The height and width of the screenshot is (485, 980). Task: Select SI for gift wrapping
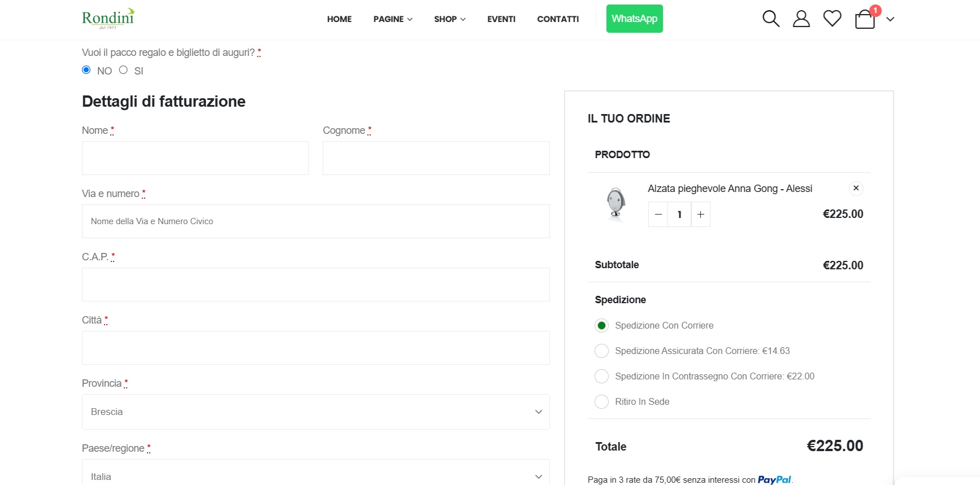[123, 70]
